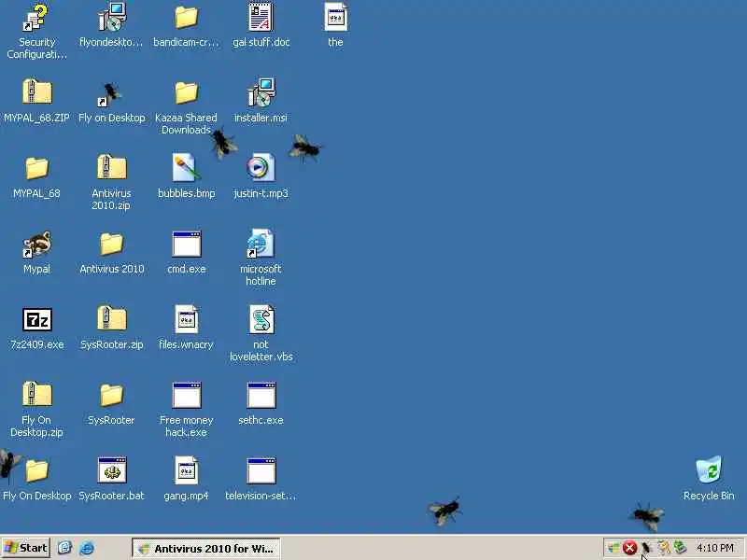Click the 4:10 PM clock
Screen dimensions: 747x560
(x=714, y=548)
